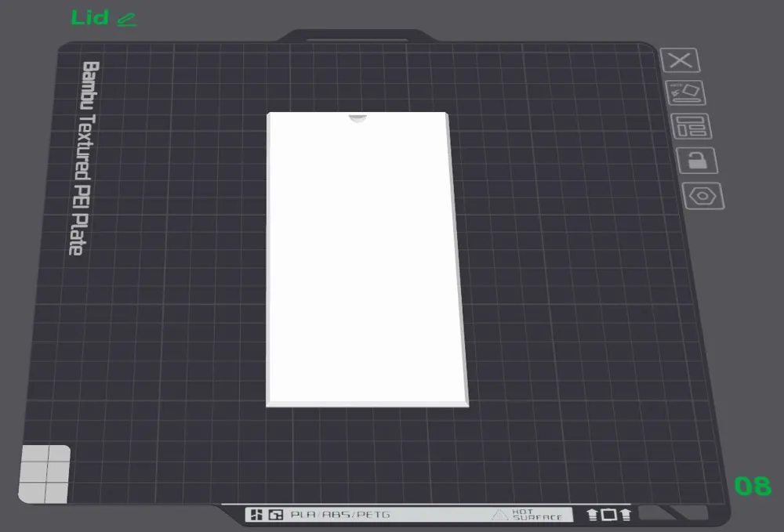Edit plate name with pencil icon
The width and height of the screenshot is (784, 532).
[127, 20]
